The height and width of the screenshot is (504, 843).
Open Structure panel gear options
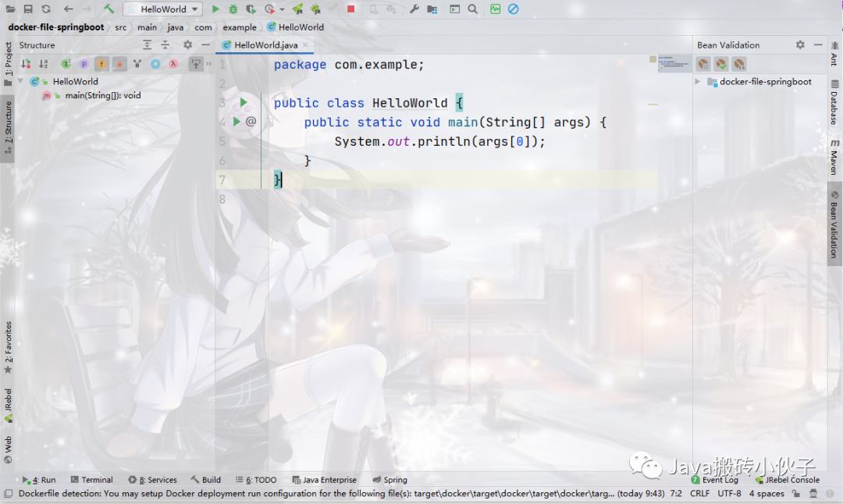[x=187, y=44]
